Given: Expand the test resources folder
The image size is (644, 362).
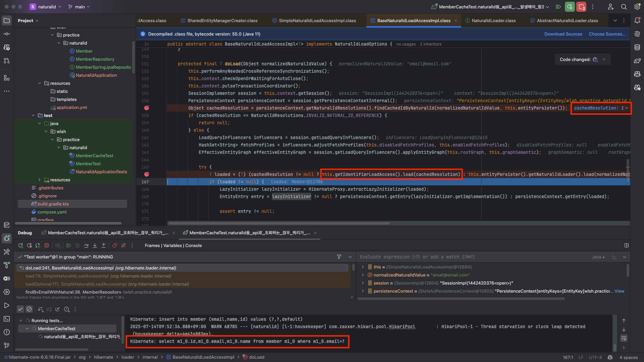Looking at the screenshot, I should (x=40, y=180).
